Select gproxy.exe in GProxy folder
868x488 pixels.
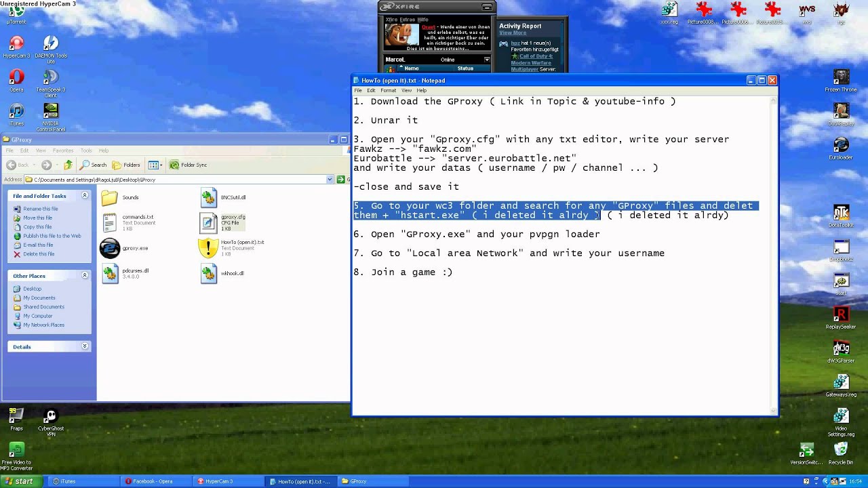coord(124,248)
